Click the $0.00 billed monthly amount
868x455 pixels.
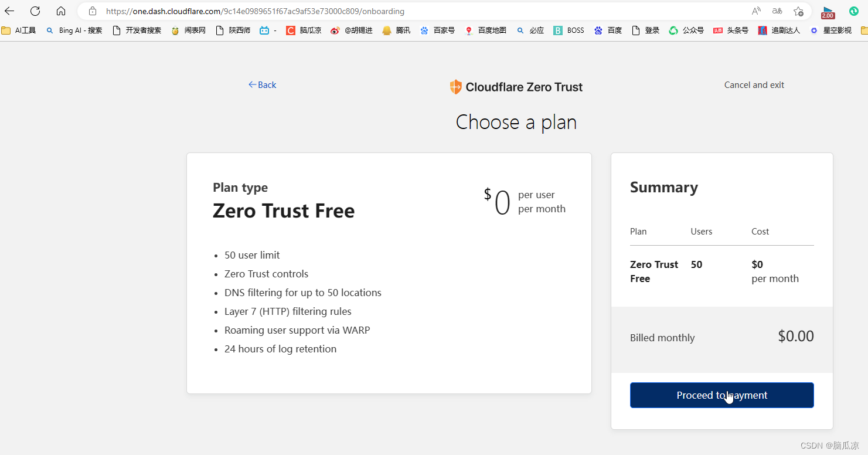pyautogui.click(x=796, y=337)
